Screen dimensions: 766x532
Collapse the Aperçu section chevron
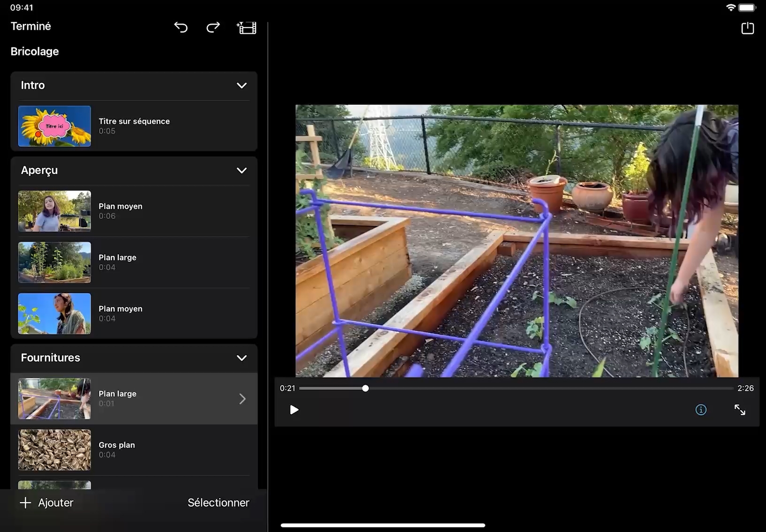pyautogui.click(x=242, y=170)
